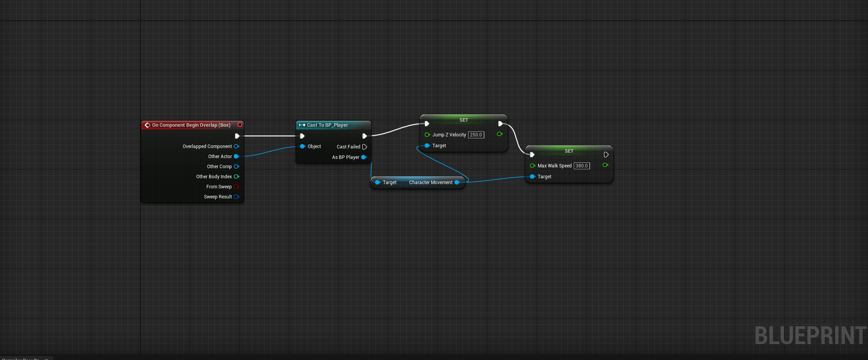Click the Other Comp output pin

[236, 167]
